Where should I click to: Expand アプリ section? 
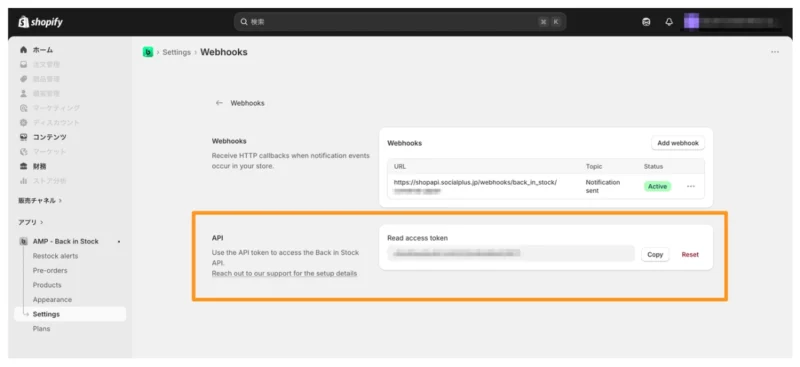(31, 223)
